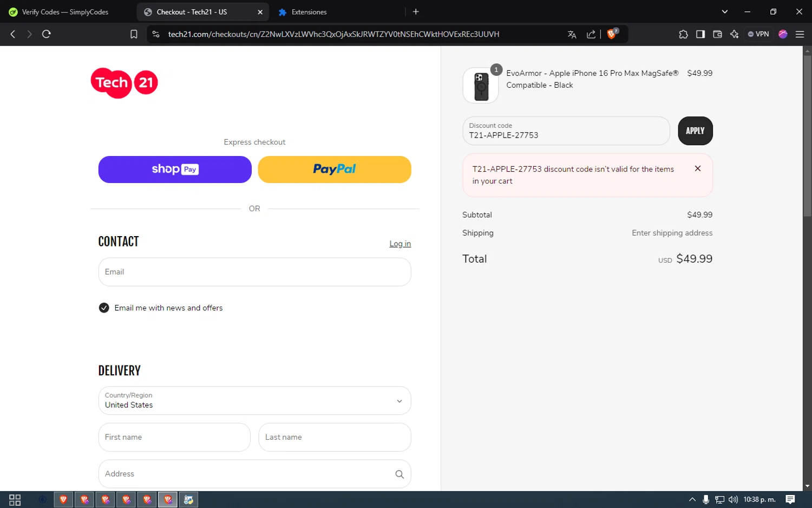Select the Checkout - Tech21 - US tab

pos(192,12)
